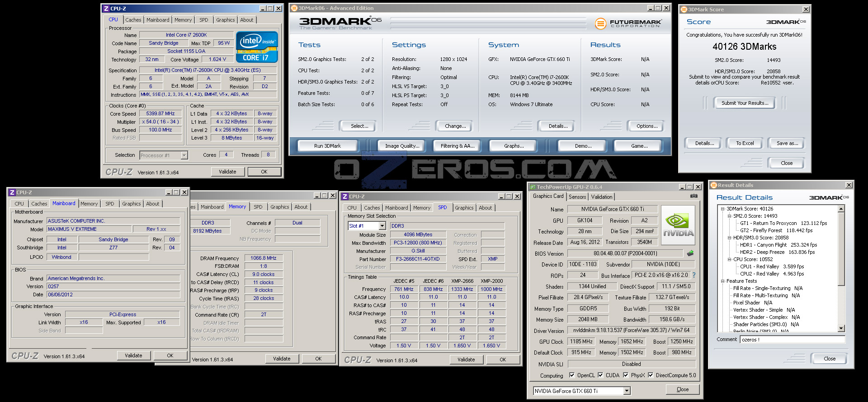Click the Bus Interface question mark icon
This screenshot has height=402, width=868.
[x=694, y=275]
